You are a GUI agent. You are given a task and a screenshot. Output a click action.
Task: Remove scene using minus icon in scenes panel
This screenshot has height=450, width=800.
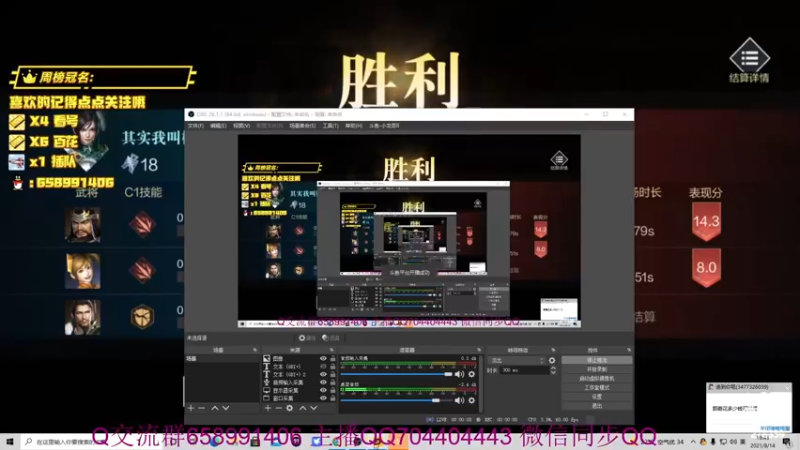pyautogui.click(x=202, y=408)
